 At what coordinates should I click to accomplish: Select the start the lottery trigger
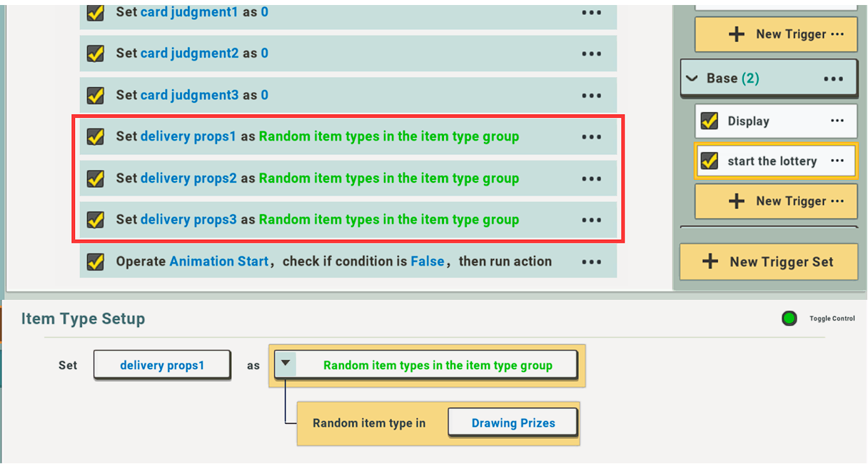coord(772,161)
